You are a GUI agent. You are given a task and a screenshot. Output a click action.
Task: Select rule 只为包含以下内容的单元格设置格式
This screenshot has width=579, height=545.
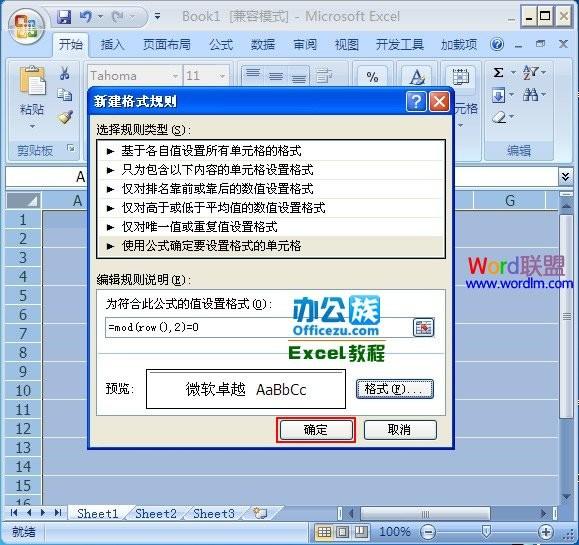[271, 170]
